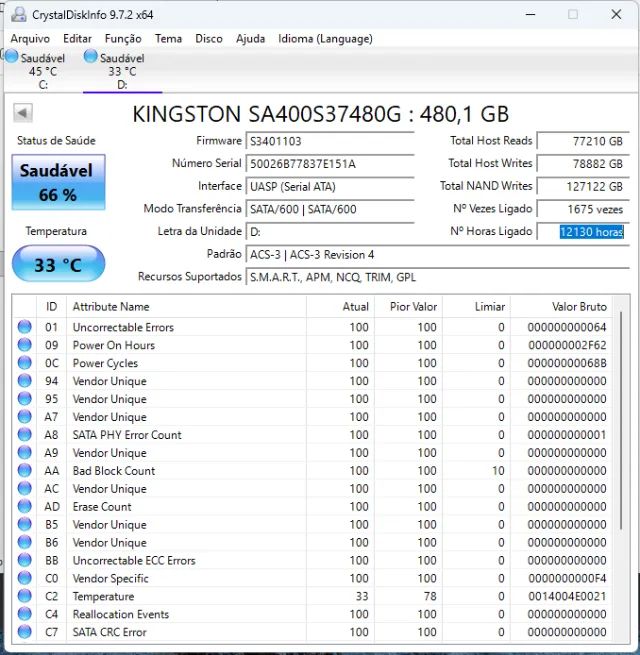Open the Tema menu
The width and height of the screenshot is (640, 655).
[168, 39]
